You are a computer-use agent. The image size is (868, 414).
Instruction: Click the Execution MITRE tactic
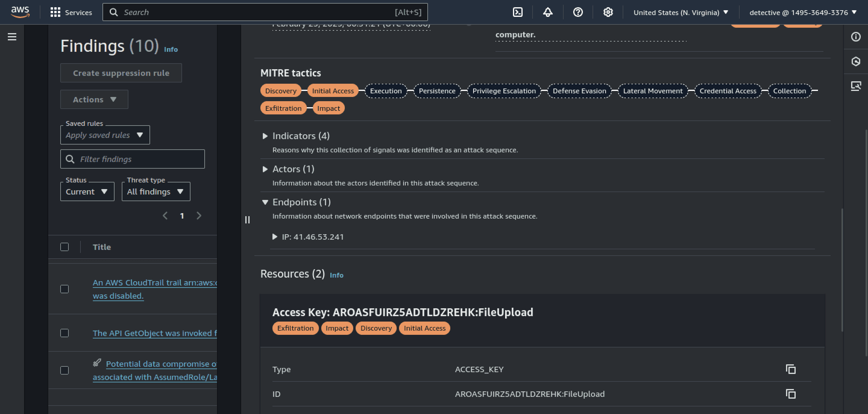click(386, 91)
